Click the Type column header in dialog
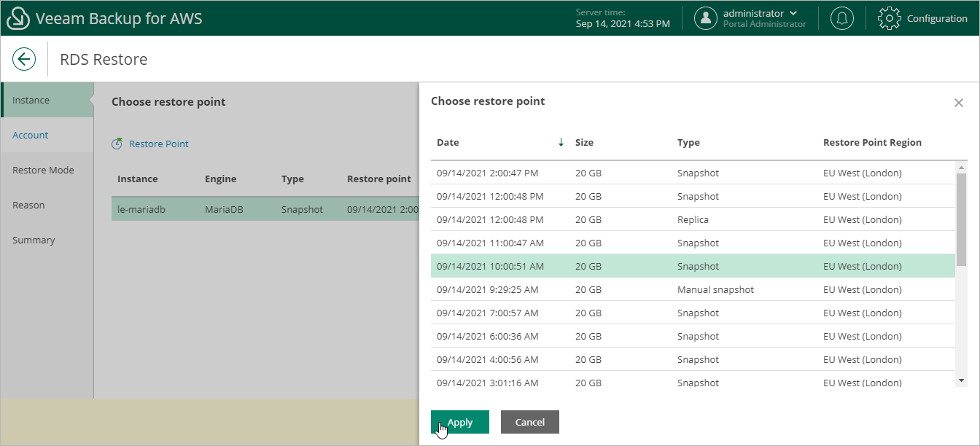The width and height of the screenshot is (980, 446). coord(688,142)
